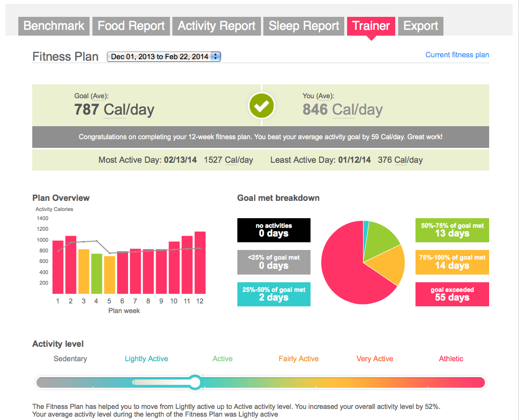The image size is (519, 420).
Task: Click the Most Active Day date 02/13/14
Action: point(181,160)
